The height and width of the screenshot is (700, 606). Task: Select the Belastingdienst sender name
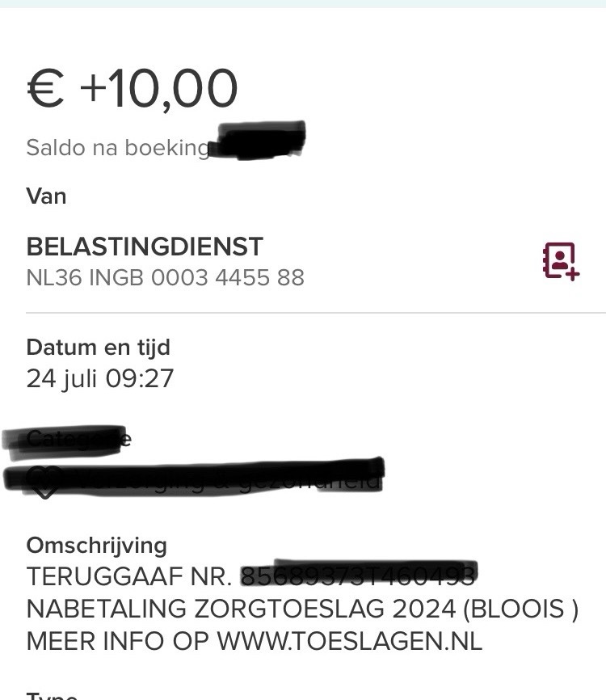(x=145, y=247)
